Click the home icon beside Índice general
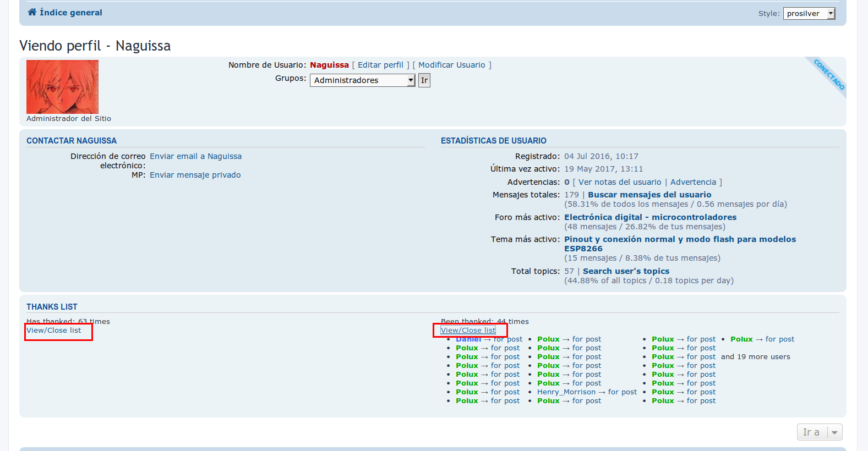This screenshot has height=451, width=868. click(x=32, y=12)
